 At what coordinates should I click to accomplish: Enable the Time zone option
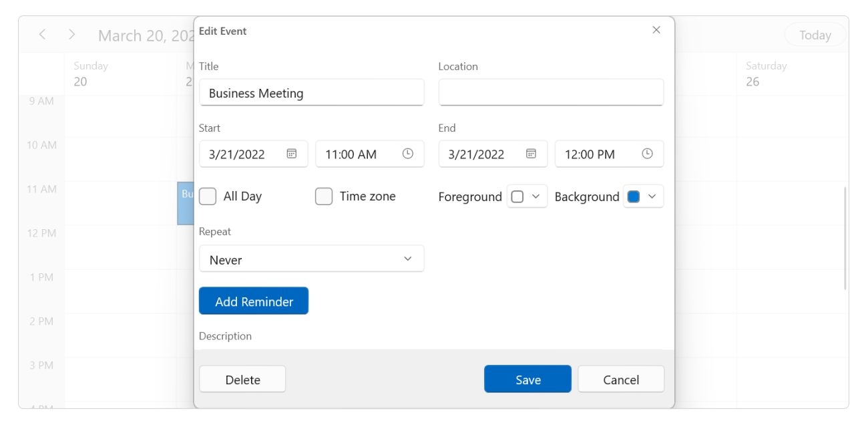tap(323, 196)
